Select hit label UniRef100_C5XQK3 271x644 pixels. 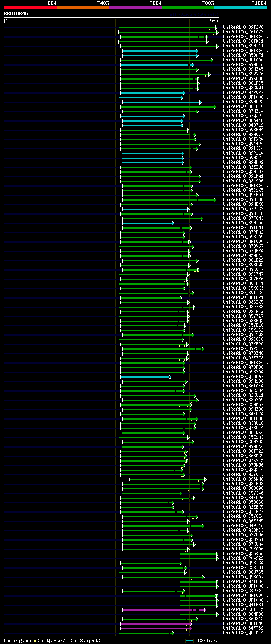click(x=243, y=288)
